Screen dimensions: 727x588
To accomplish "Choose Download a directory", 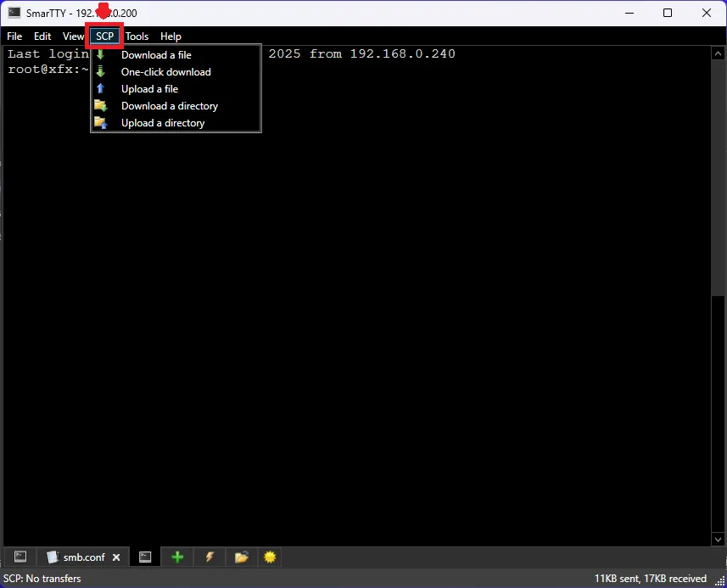I will pos(170,106).
